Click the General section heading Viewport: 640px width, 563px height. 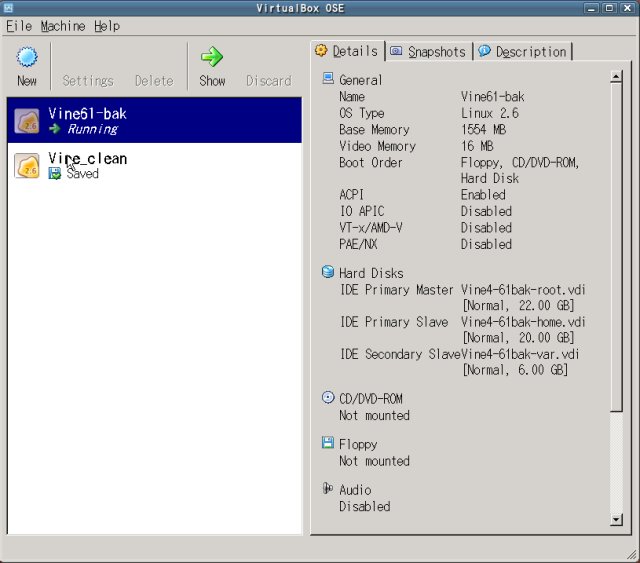coord(361,80)
